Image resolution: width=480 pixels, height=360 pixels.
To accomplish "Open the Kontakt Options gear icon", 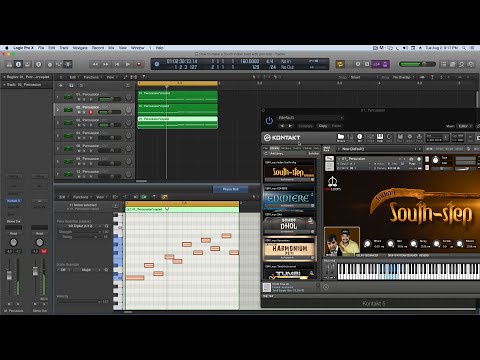I will pyautogui.click(x=410, y=137).
